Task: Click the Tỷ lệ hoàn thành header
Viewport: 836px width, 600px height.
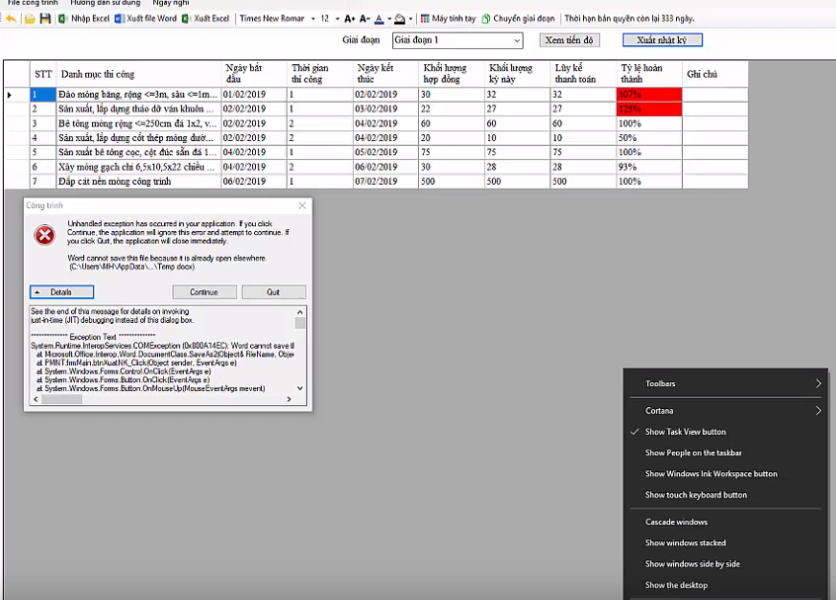Action: pyautogui.click(x=649, y=74)
